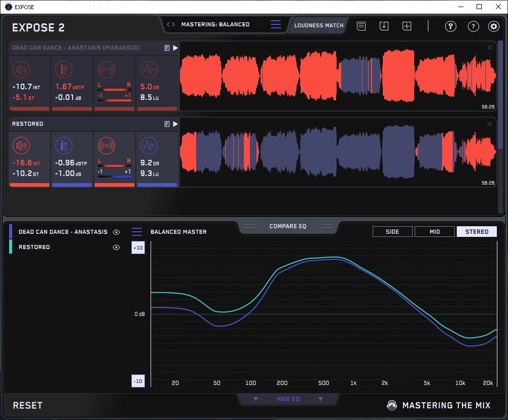Switch EQ view to Side
Screen dimensions: 508x420
tap(392, 232)
